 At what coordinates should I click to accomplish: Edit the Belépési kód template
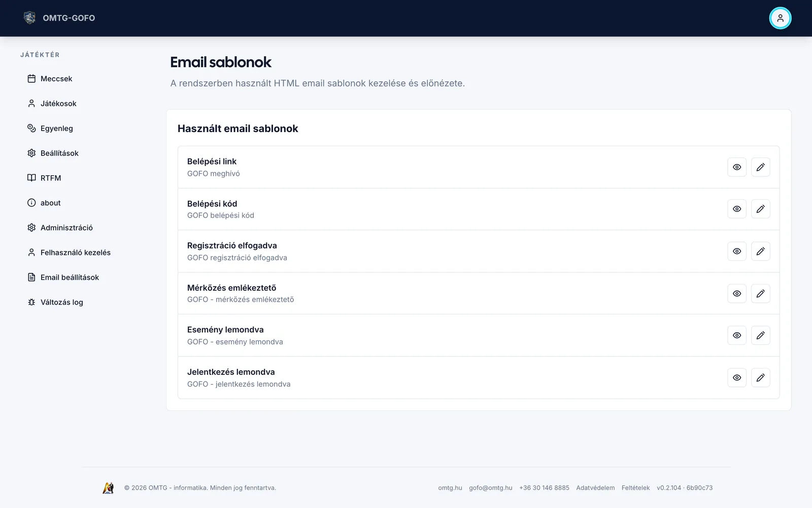click(x=760, y=209)
